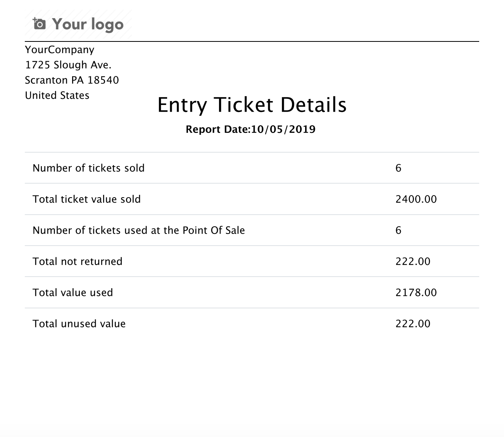Click the United States country text
Image resolution: width=504 pixels, height=437 pixels.
57,95
